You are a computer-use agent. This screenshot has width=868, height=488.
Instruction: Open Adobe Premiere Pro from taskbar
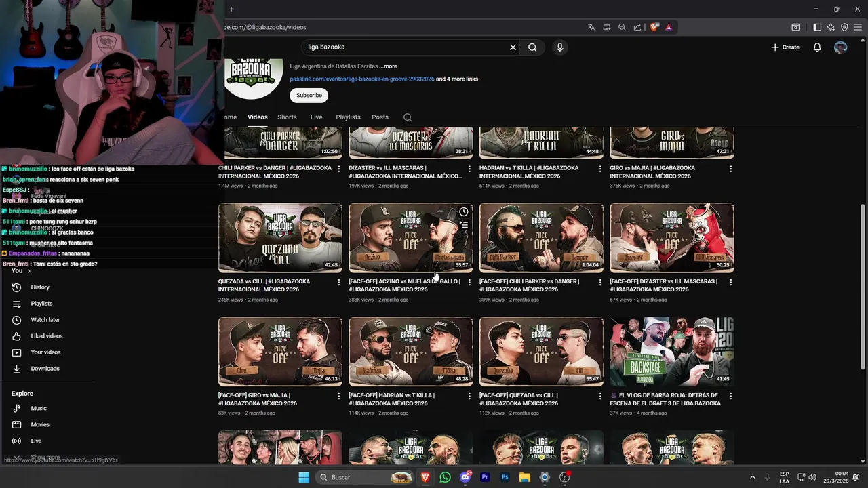click(x=485, y=477)
